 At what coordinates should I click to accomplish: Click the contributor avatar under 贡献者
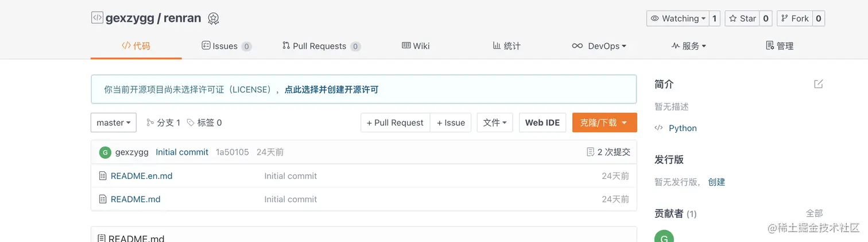664,237
